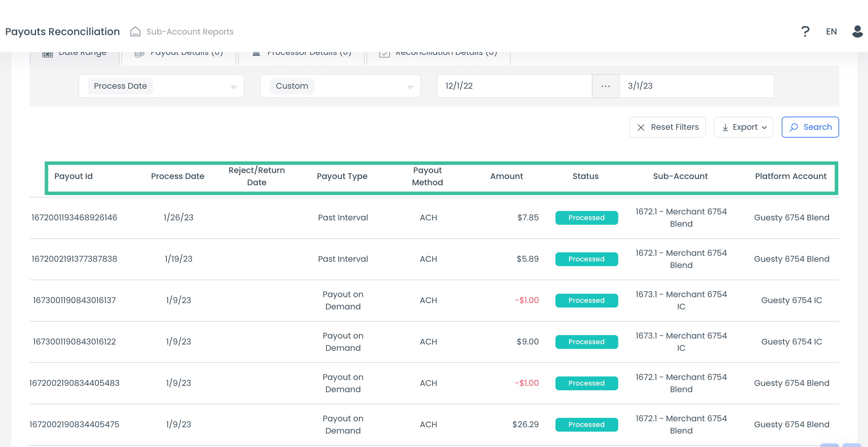Click the download icon inside Export button
Screen dimensions: 868x447
726,127
